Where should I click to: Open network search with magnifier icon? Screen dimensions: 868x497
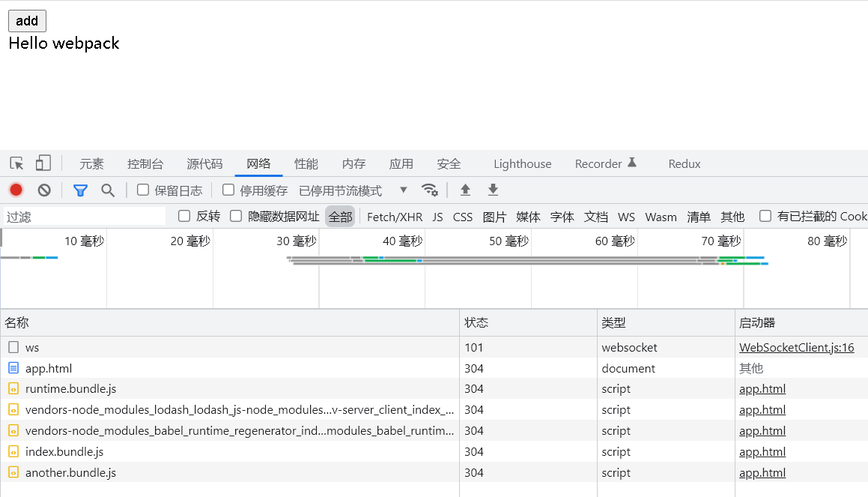(108, 190)
